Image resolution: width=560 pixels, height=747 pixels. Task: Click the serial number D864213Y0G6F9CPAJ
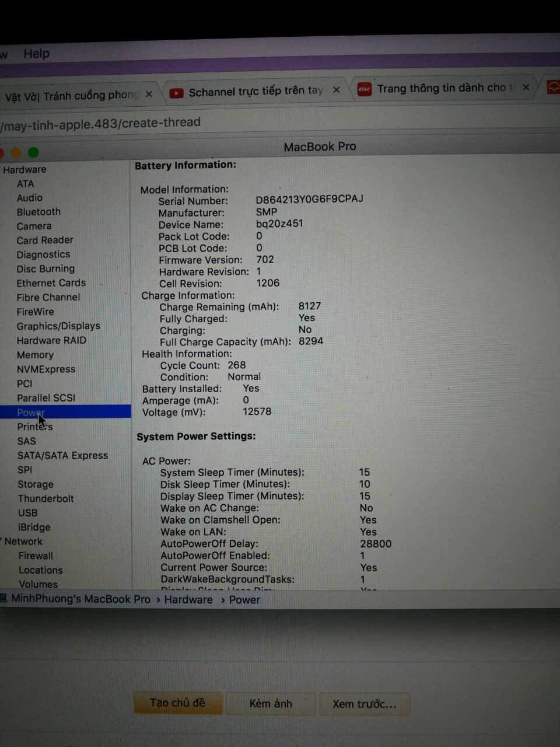[309, 199]
